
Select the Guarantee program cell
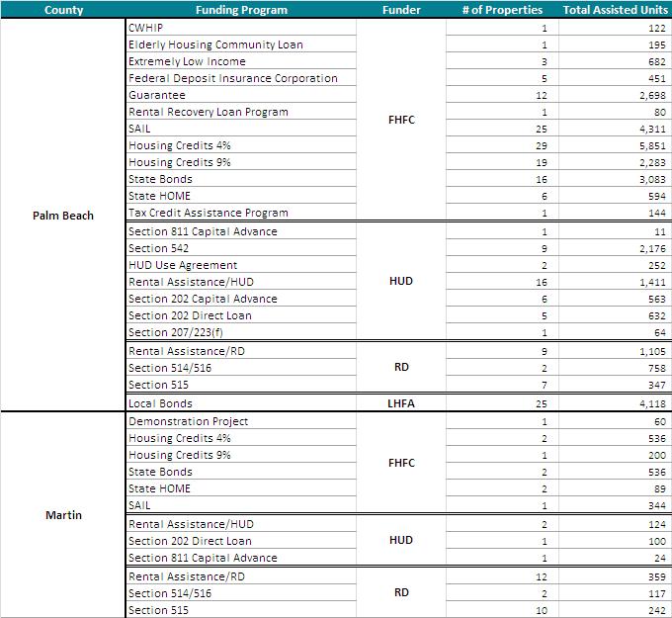pos(241,95)
